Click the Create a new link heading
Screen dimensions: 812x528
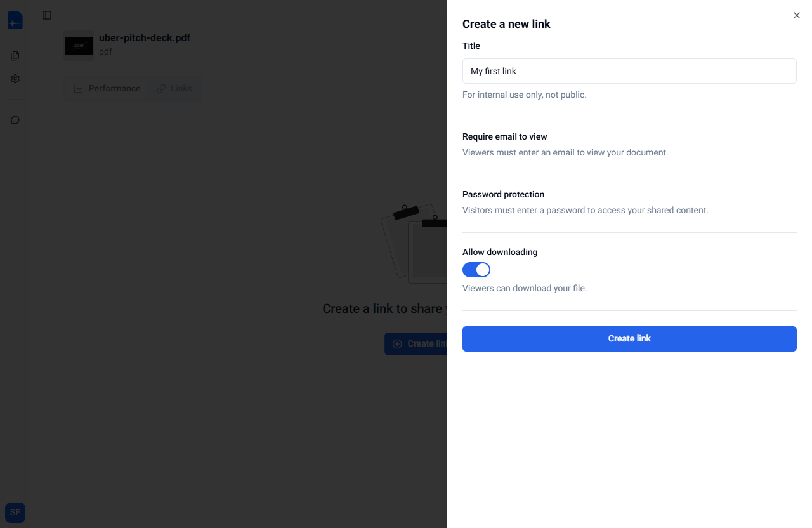(x=506, y=24)
